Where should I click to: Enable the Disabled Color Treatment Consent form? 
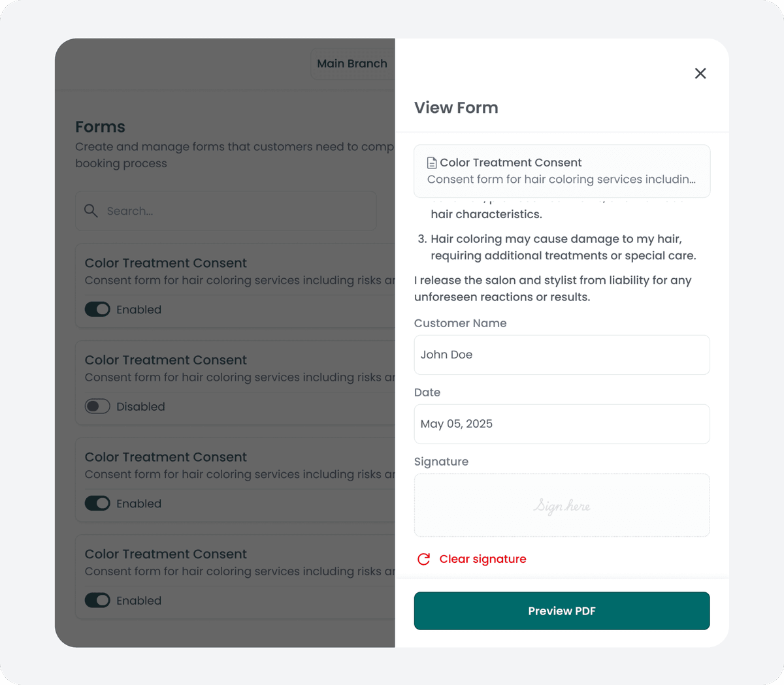(97, 406)
